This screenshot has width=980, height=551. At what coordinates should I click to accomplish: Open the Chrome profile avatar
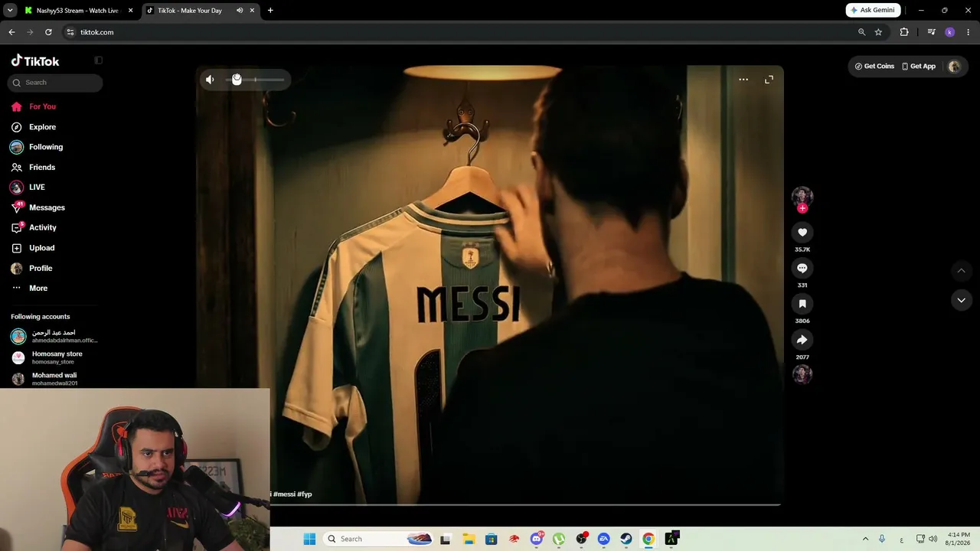pyautogui.click(x=950, y=32)
